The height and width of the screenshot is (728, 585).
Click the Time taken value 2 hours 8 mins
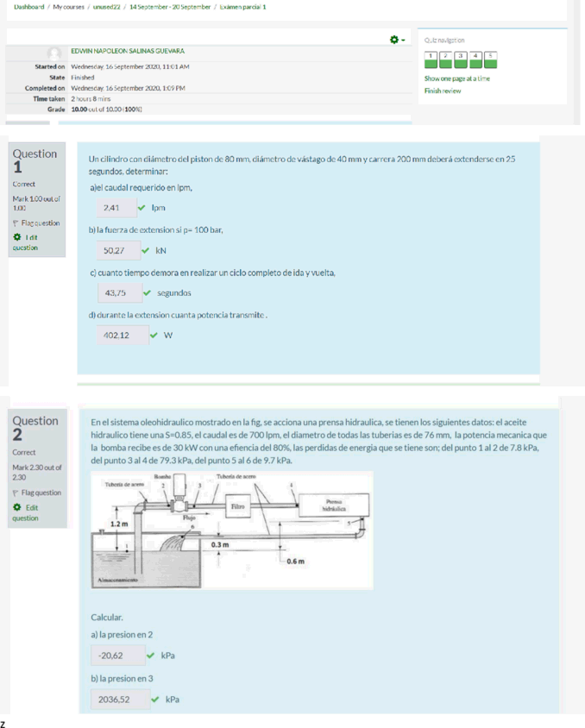click(x=91, y=99)
